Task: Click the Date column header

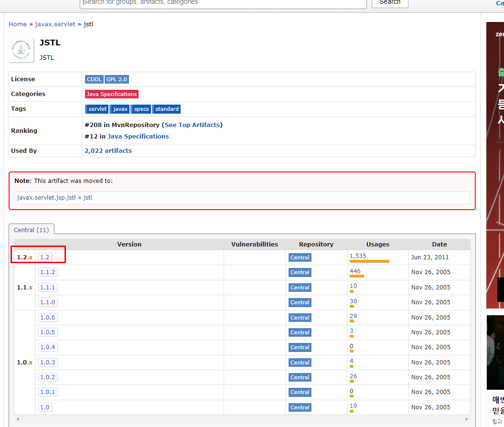Action: click(440, 245)
